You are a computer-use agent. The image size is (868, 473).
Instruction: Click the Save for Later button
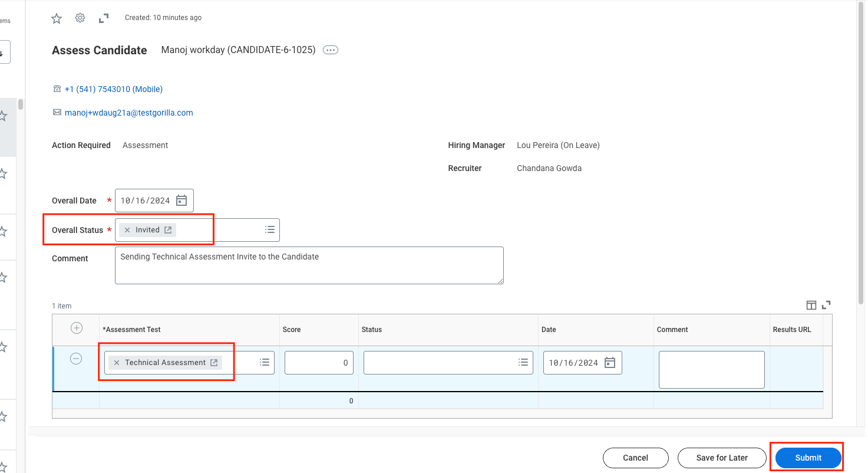(721, 458)
